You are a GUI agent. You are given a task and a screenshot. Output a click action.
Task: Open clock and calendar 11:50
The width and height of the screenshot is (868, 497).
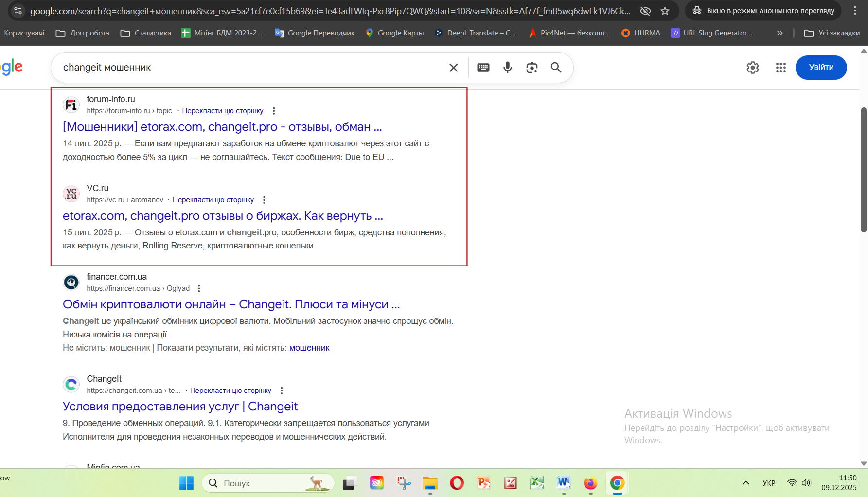click(x=839, y=483)
